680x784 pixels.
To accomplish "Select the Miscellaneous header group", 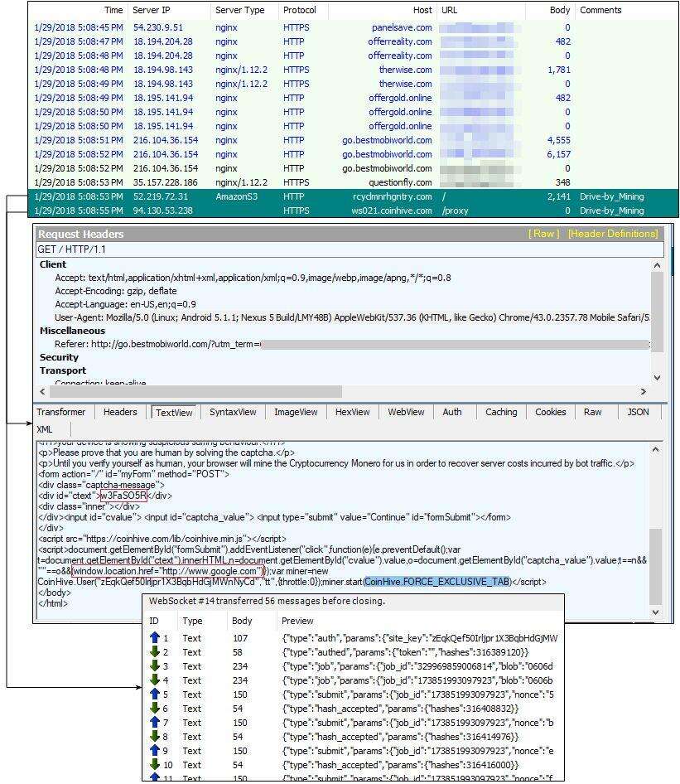I will point(72,331).
